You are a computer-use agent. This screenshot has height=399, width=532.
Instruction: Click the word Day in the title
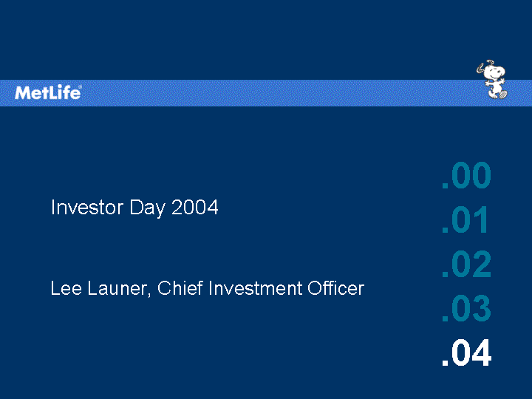pyautogui.click(x=148, y=208)
